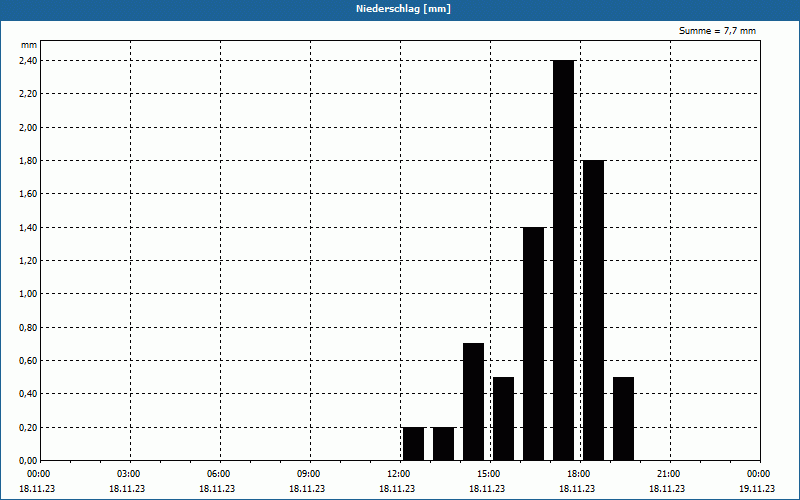Click the bar reaching 0,70 mm
800x500 pixels.
[x=473, y=402]
